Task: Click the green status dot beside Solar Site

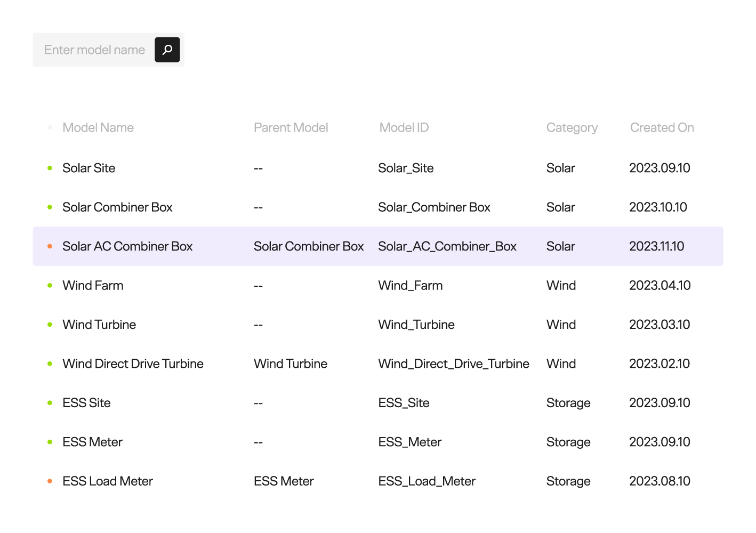Action: pyautogui.click(x=50, y=167)
